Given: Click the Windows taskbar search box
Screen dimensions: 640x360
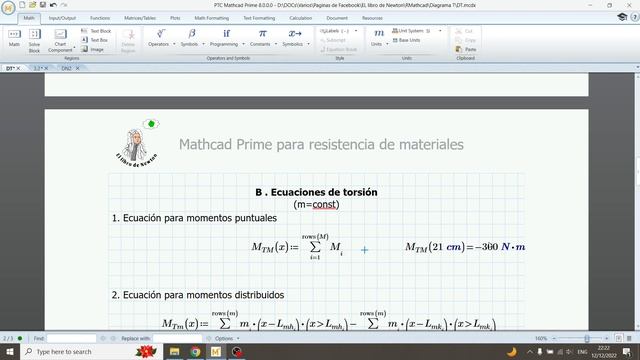Looking at the screenshot, I should point(92,351).
